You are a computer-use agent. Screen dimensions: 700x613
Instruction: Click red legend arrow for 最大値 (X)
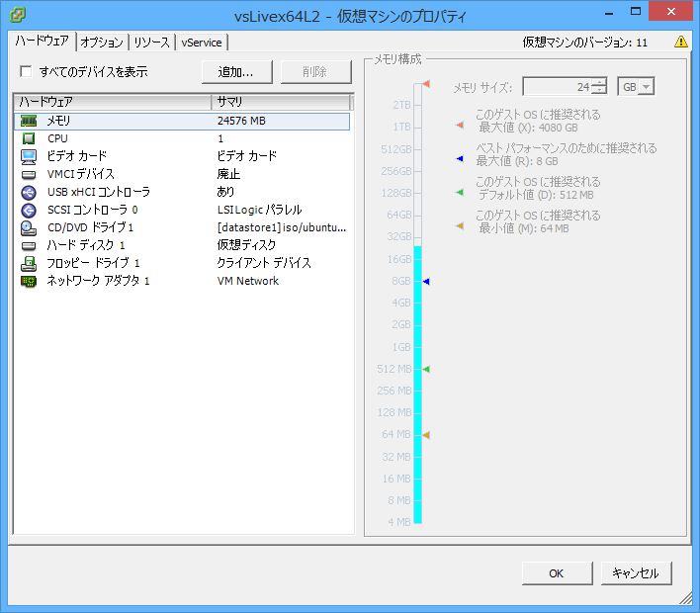460,125
